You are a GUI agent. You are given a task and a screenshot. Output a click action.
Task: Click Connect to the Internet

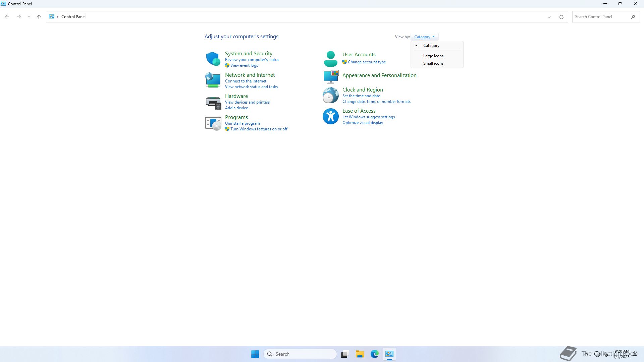click(246, 81)
